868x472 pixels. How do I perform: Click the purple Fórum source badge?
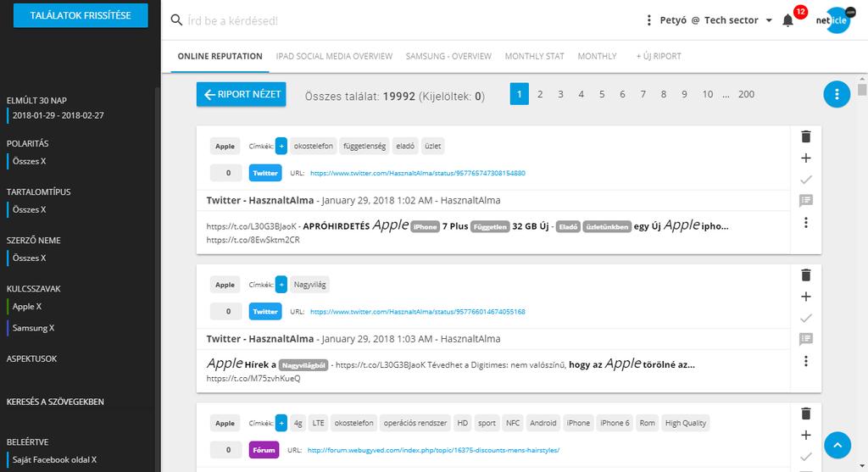tap(264, 450)
